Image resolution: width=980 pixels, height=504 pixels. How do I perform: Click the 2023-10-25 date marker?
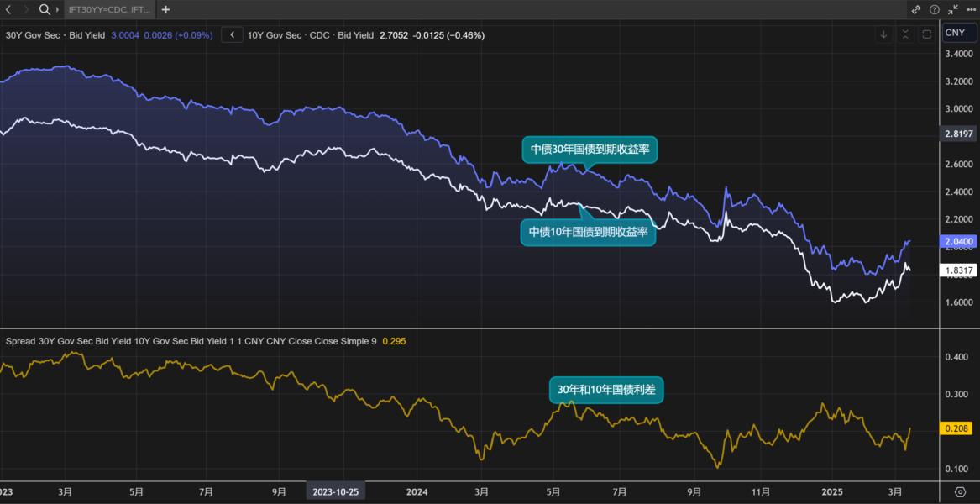click(x=336, y=491)
